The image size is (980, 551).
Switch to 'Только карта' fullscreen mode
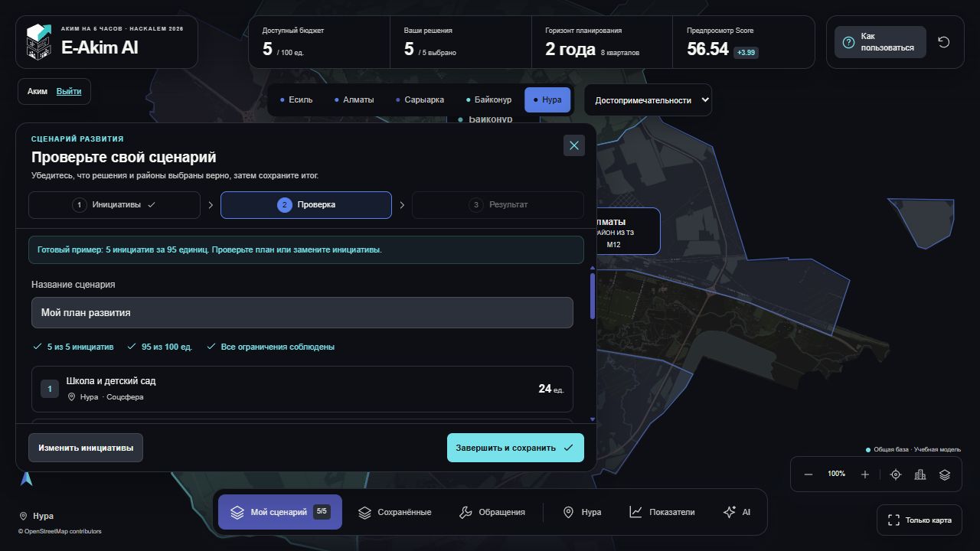[920, 520]
